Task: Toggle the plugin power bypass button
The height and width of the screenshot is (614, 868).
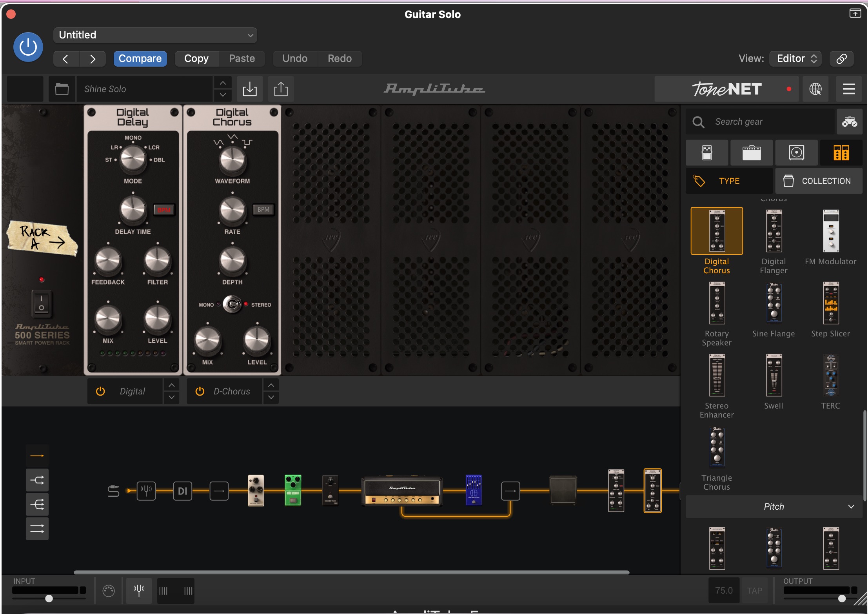Action: (x=28, y=47)
